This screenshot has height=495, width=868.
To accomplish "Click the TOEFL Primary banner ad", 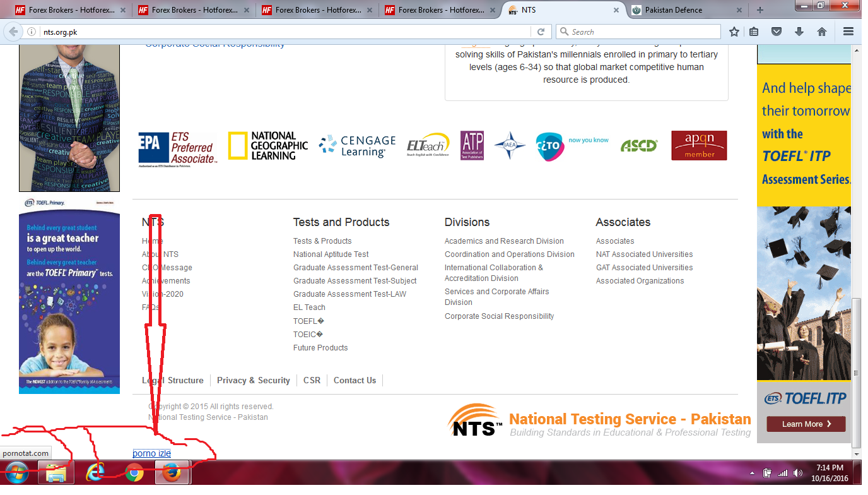I will coord(69,295).
